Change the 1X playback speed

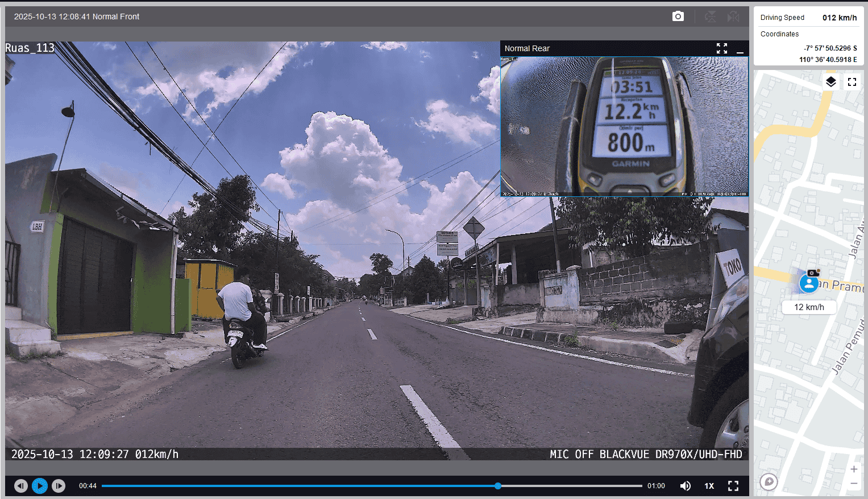click(x=709, y=485)
